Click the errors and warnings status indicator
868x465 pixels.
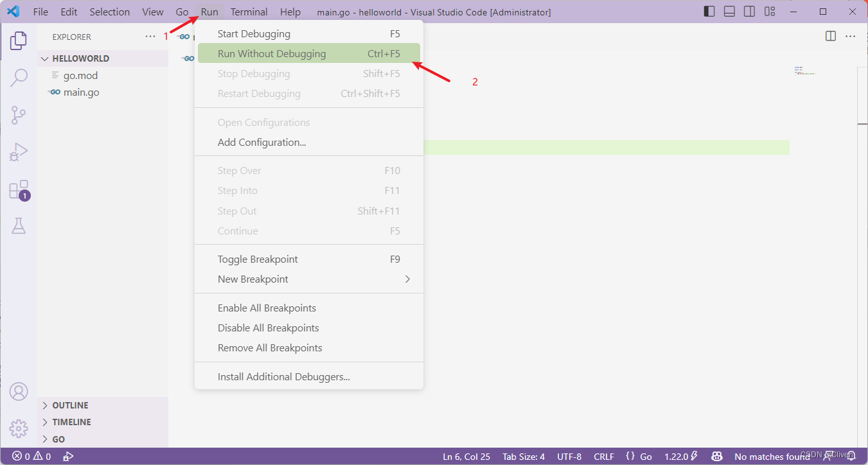click(31, 457)
